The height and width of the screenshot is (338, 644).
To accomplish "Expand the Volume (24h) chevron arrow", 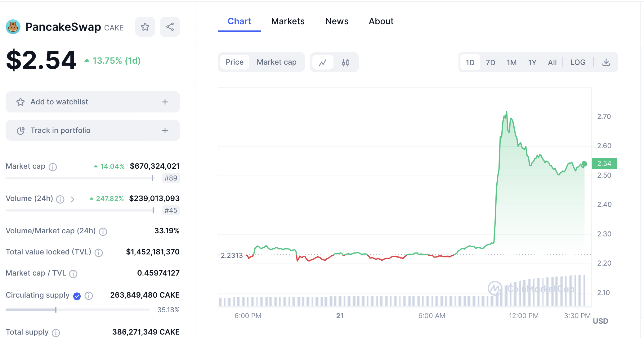I will pos(73,199).
